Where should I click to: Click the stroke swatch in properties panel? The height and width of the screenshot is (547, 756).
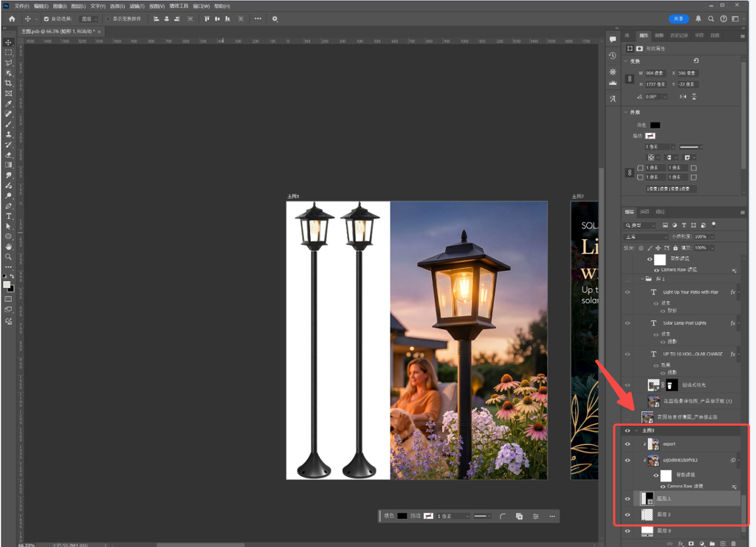coord(650,136)
